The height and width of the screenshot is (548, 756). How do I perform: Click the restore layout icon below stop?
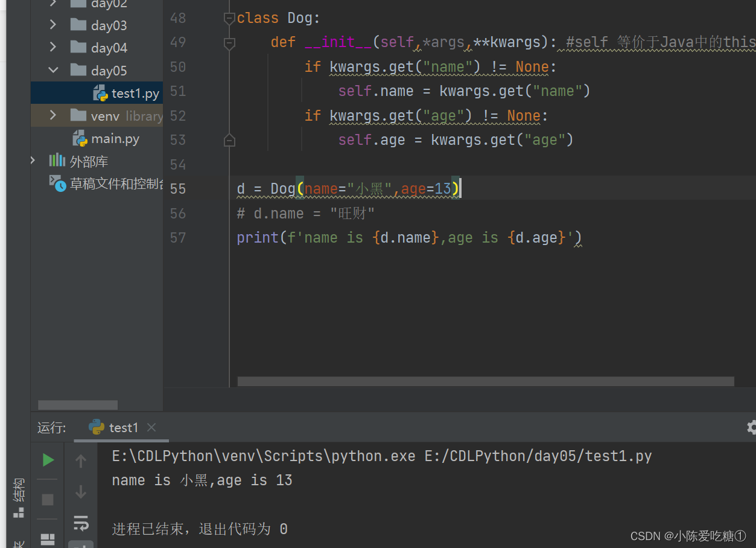coord(48,540)
